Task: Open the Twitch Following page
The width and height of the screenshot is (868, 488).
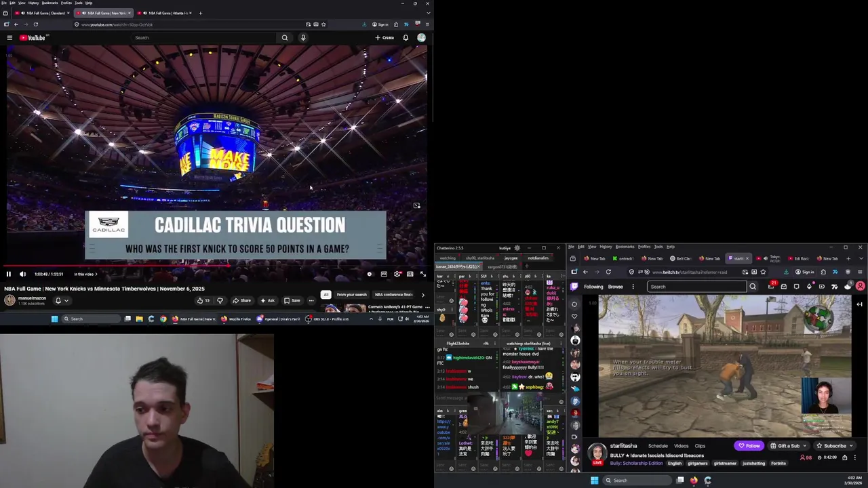Action: coord(593,287)
